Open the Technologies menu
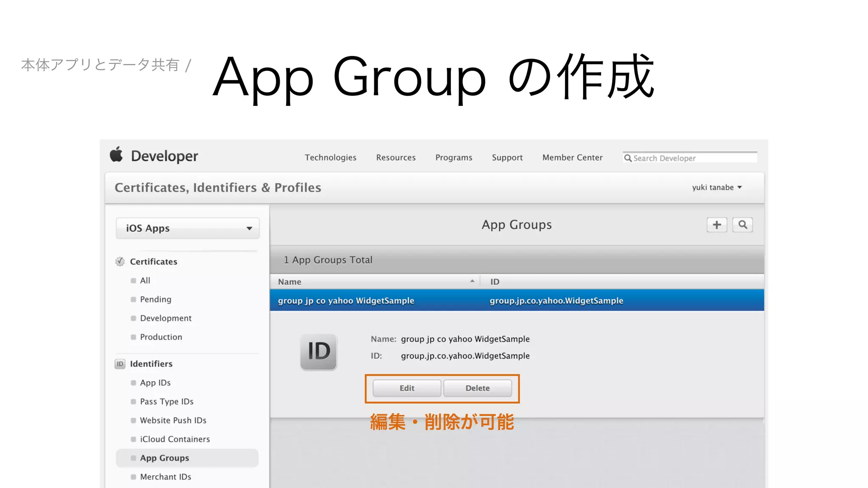868x488 pixels. (x=331, y=158)
